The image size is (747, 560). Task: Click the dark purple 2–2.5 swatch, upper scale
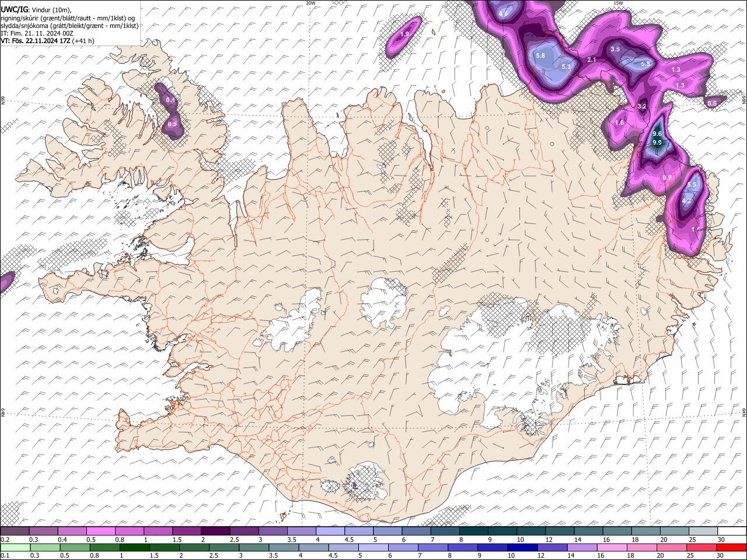click(x=215, y=531)
